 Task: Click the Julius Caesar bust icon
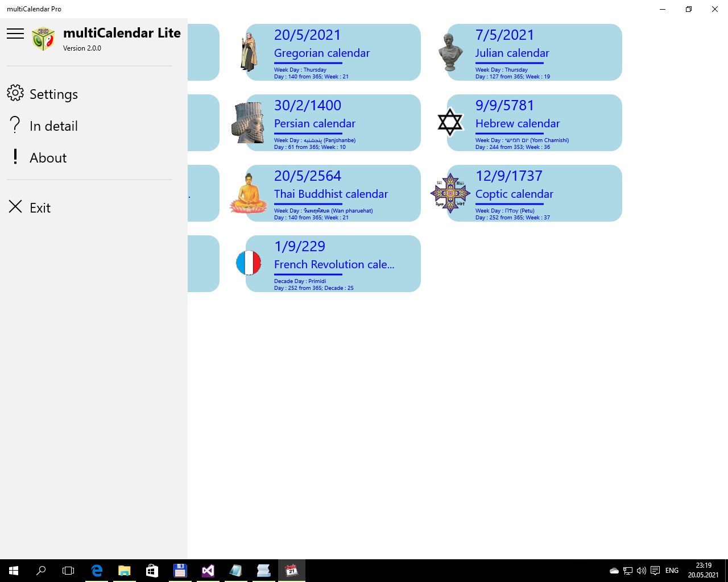click(x=450, y=52)
